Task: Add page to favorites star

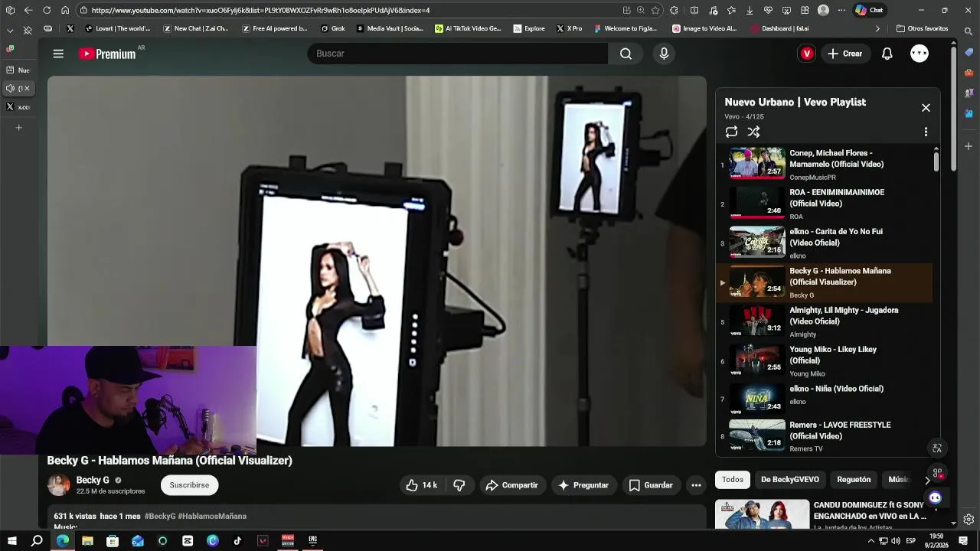Action: tap(655, 11)
